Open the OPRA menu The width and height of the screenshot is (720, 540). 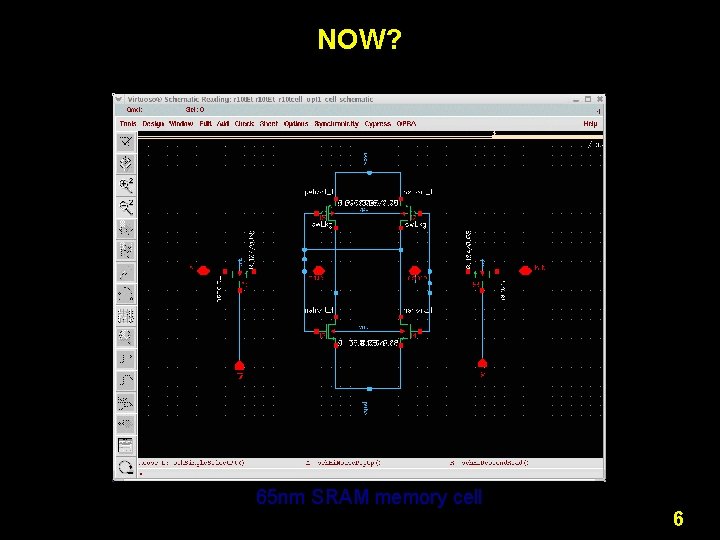pos(406,124)
